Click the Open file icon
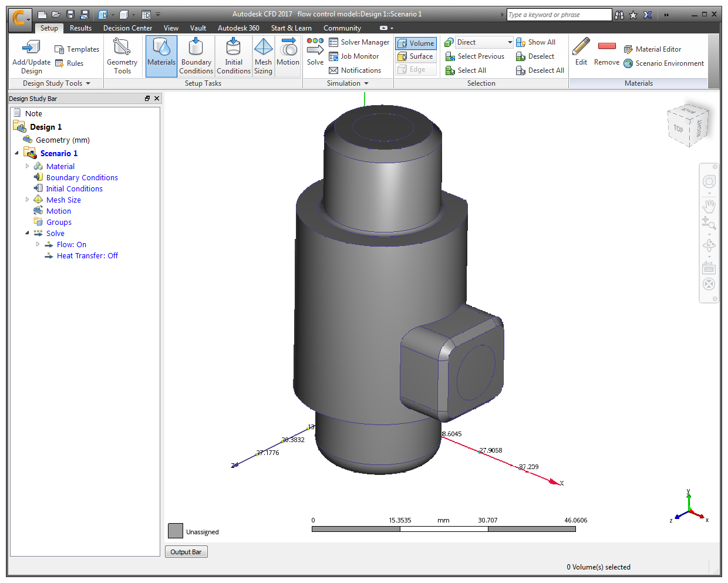This screenshot has width=728, height=583. (56, 15)
